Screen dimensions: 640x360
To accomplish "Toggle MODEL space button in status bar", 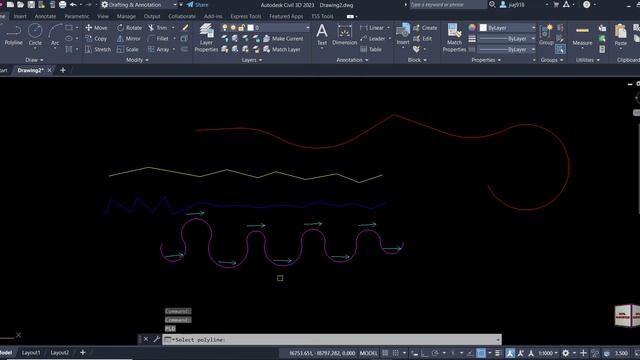I will click(369, 353).
